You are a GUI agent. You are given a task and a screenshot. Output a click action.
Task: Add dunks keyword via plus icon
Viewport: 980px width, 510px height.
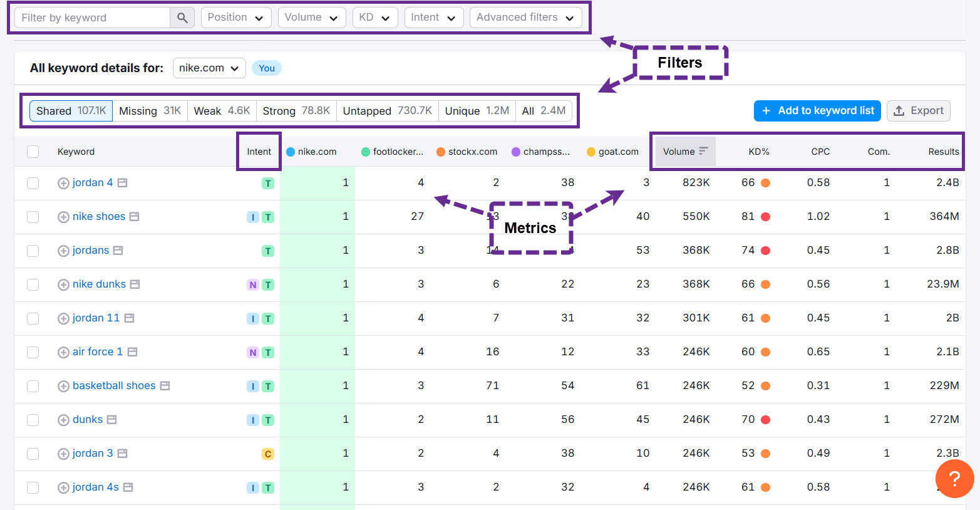[63, 420]
